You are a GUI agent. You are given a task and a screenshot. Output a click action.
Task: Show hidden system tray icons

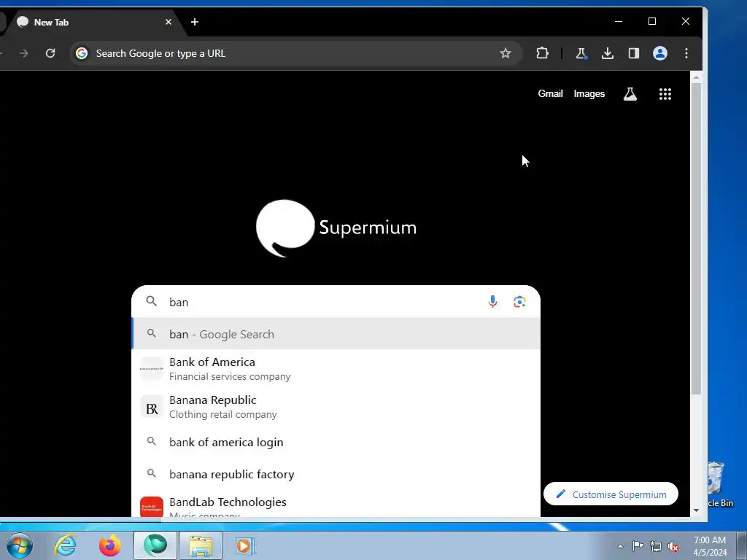pyautogui.click(x=620, y=546)
